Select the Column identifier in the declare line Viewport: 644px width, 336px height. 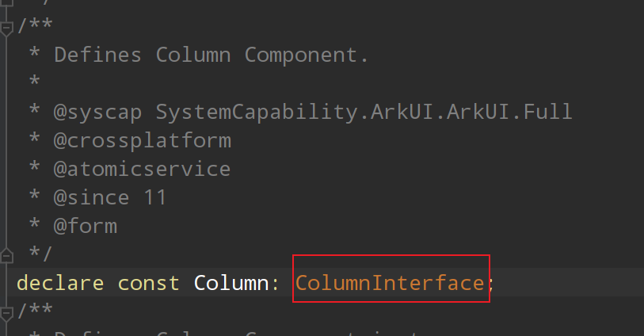pos(231,283)
